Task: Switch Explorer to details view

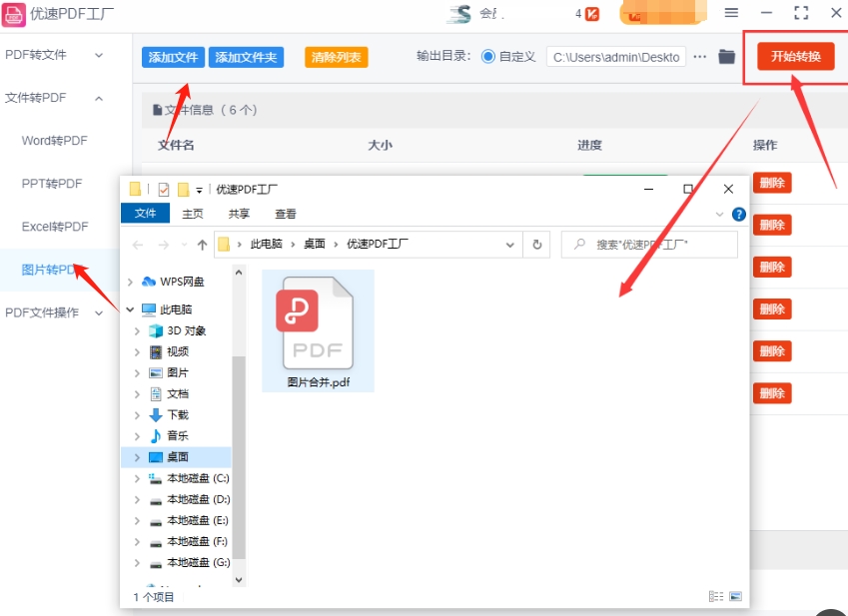Action: click(x=716, y=596)
